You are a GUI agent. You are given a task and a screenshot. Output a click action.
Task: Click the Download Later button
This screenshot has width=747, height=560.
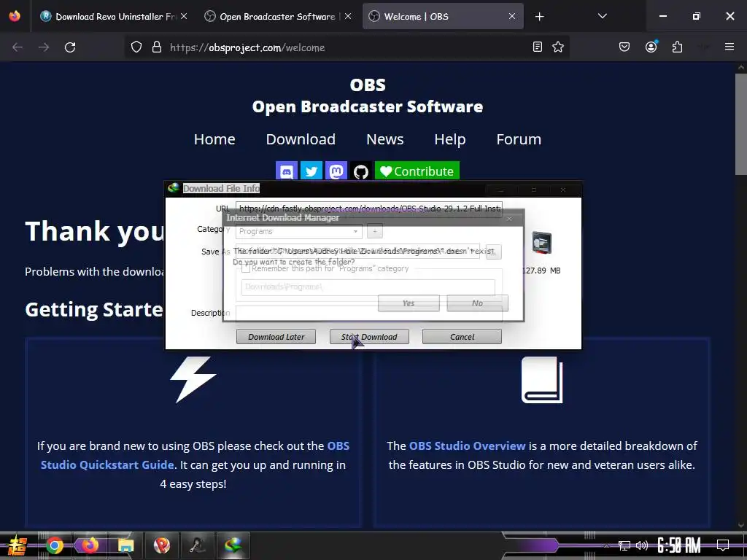tap(276, 337)
